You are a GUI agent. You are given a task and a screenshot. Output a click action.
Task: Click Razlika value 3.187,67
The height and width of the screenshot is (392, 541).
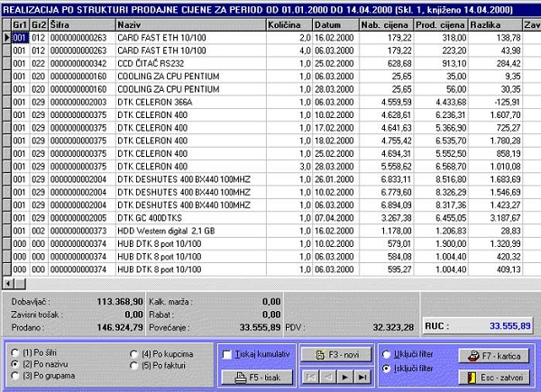click(x=506, y=218)
